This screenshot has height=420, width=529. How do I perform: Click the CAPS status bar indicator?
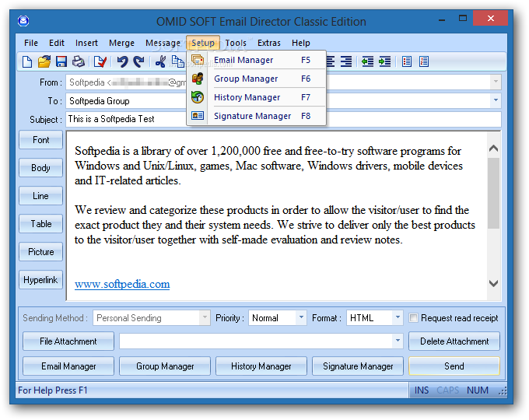[447, 390]
